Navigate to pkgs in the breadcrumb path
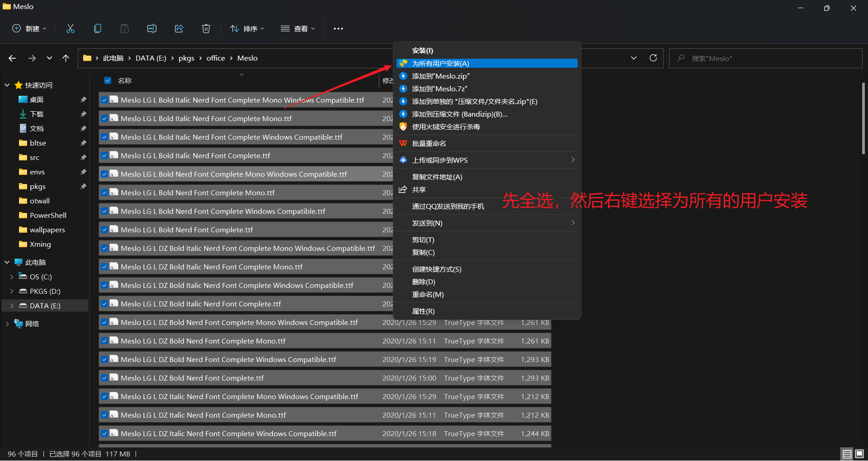Screen dimensions: 868x461 click(x=186, y=58)
